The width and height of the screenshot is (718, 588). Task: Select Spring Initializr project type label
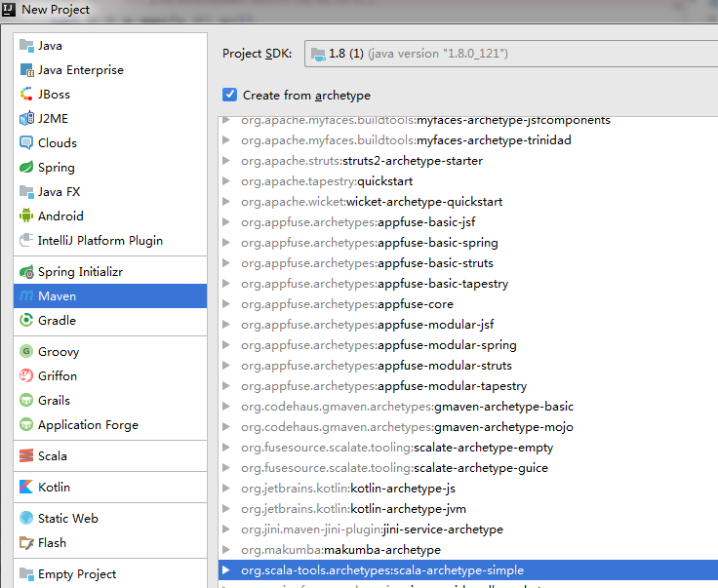[80, 272]
